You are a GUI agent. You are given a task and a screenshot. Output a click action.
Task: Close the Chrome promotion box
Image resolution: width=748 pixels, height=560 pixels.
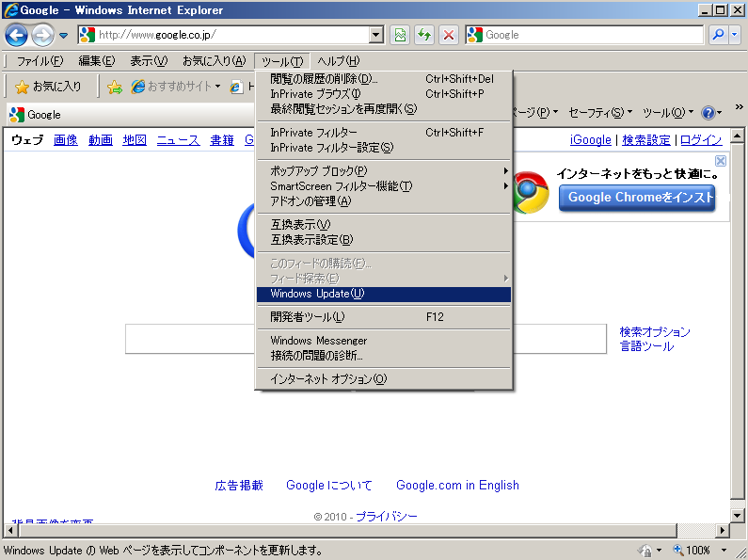[721, 161]
